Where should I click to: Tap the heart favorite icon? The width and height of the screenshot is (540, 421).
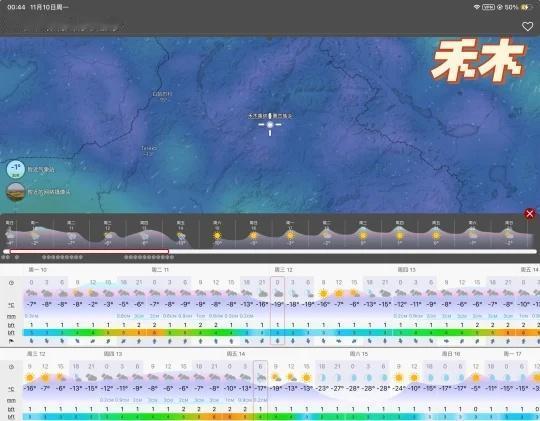pyautogui.click(x=527, y=27)
